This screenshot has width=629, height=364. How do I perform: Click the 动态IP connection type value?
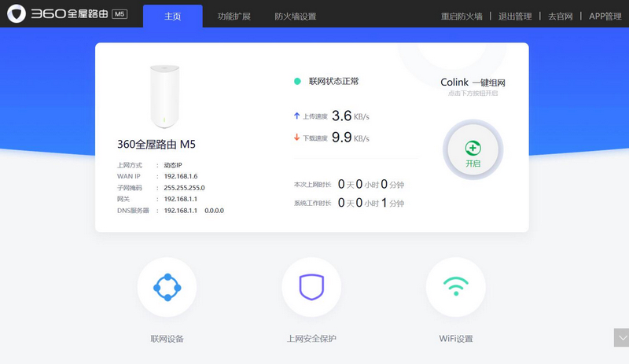pos(173,165)
